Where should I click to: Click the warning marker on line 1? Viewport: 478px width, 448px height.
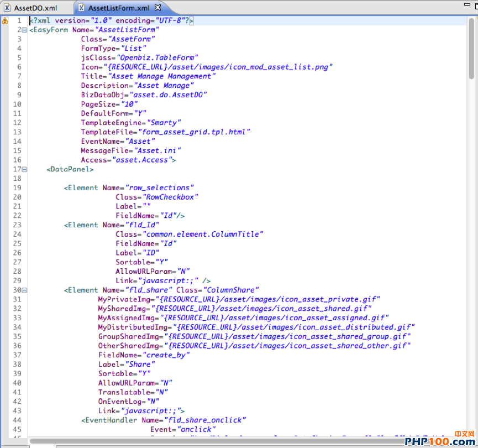click(5, 20)
